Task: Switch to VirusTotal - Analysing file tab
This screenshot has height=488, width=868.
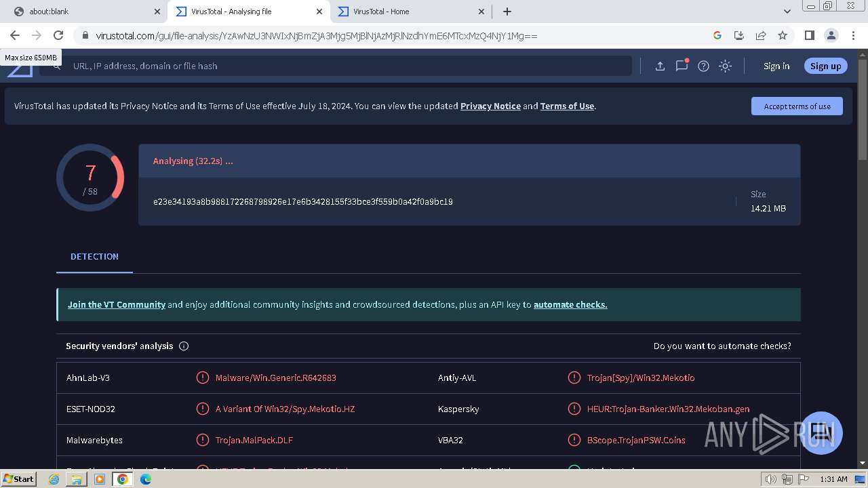Action: [248, 12]
